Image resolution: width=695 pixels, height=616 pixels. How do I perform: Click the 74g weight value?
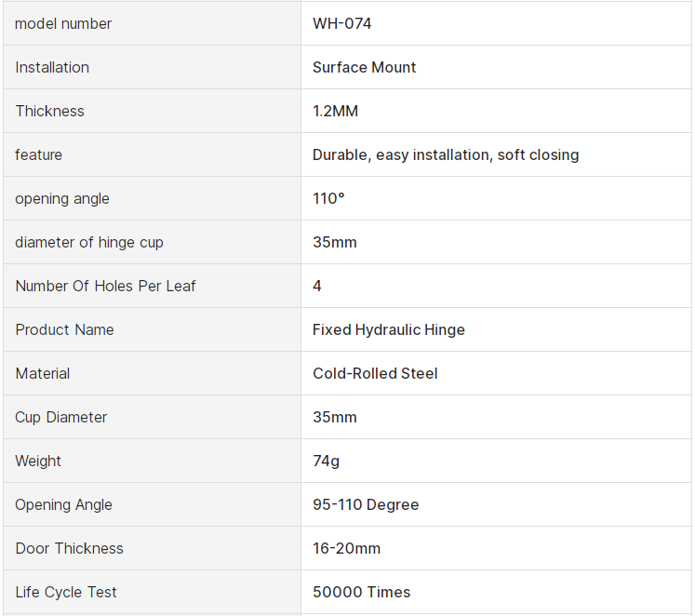(327, 461)
